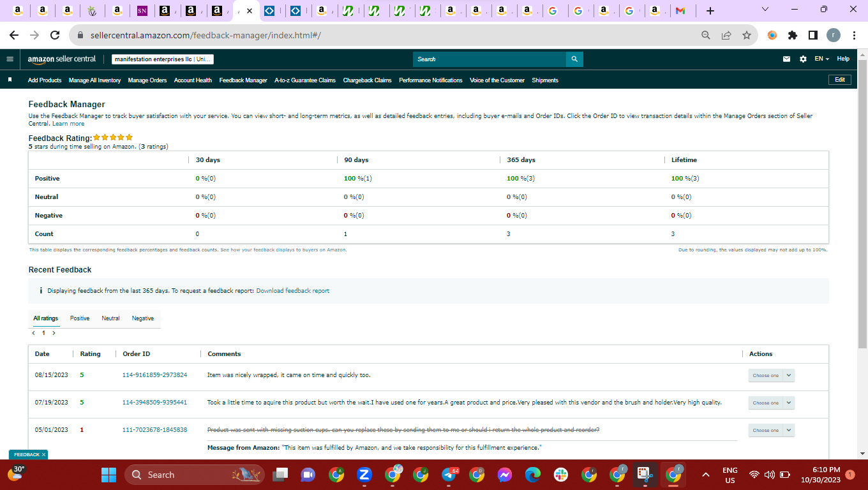Open 'Choose one' dropdown for the 05/01/2023 feedback
This screenshot has width=868, height=490.
click(771, 430)
